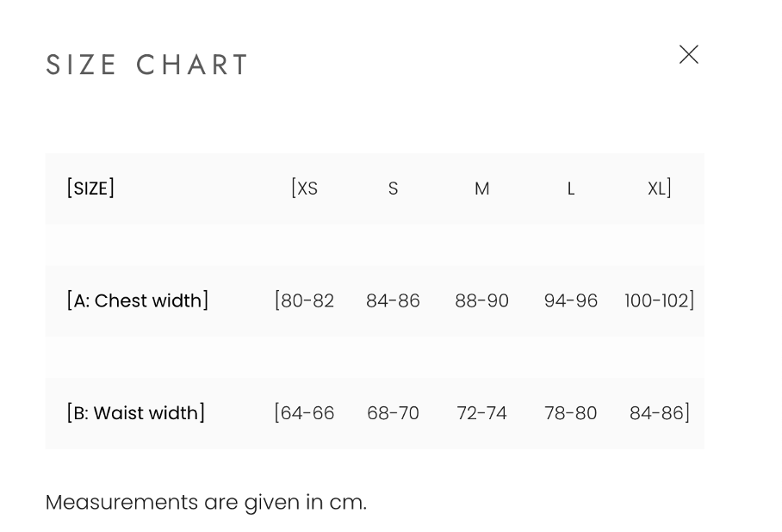
Task: Click the SIZE CHART heading
Action: [147, 65]
